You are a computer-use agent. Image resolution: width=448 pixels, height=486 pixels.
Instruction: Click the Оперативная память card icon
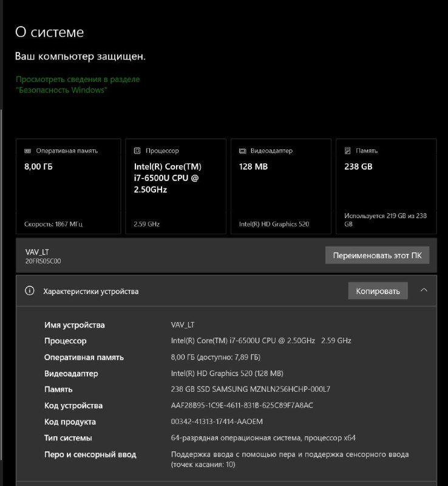(26, 151)
